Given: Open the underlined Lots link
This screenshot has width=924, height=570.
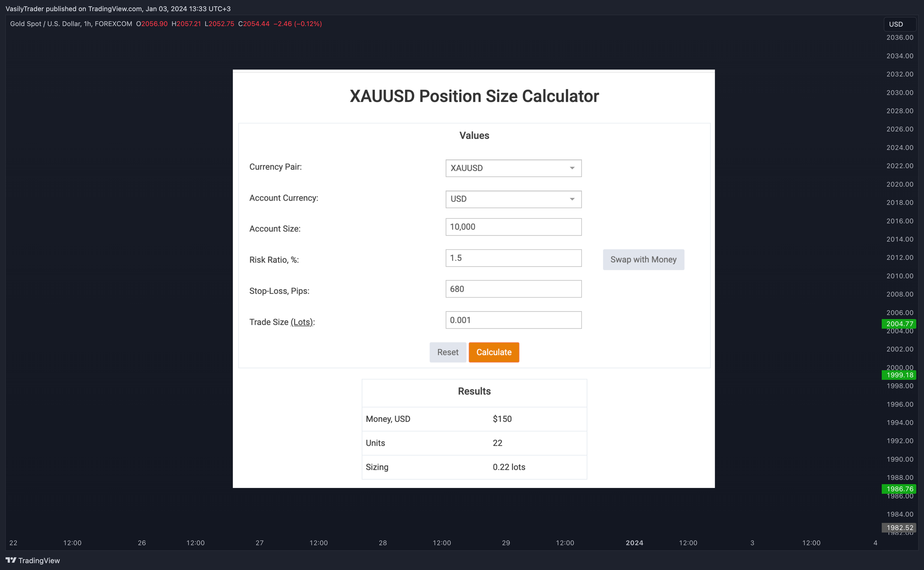Looking at the screenshot, I should click(x=302, y=322).
